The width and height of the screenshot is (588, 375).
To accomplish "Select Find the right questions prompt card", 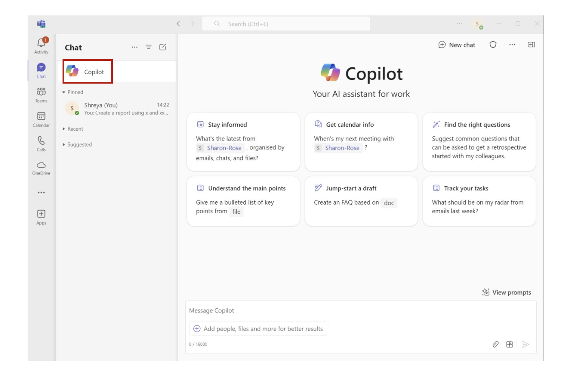I will pos(479,142).
